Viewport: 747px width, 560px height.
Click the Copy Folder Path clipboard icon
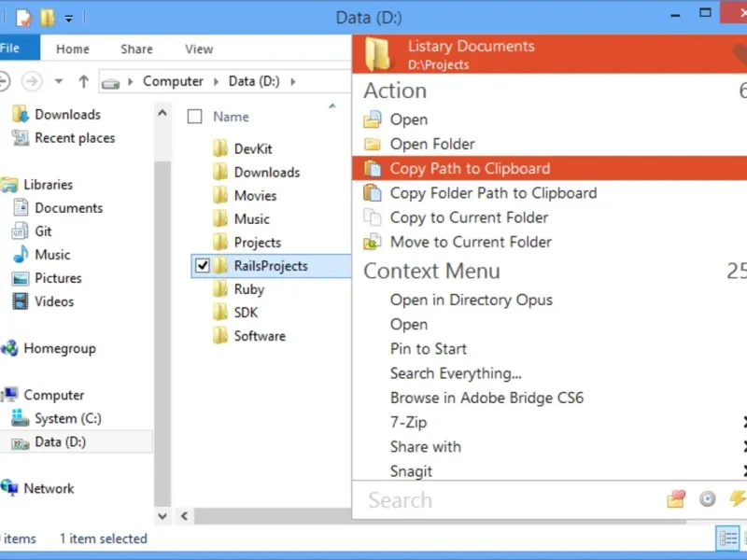coord(373,193)
